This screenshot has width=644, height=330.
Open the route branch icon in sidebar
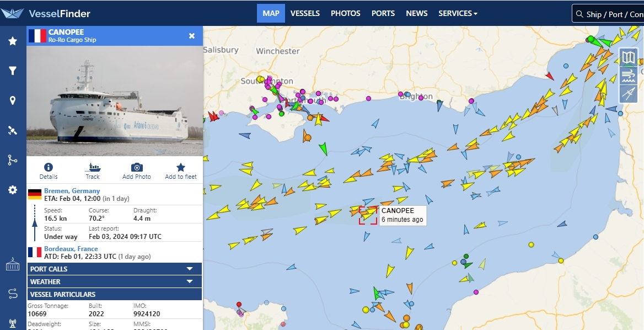[x=13, y=160]
